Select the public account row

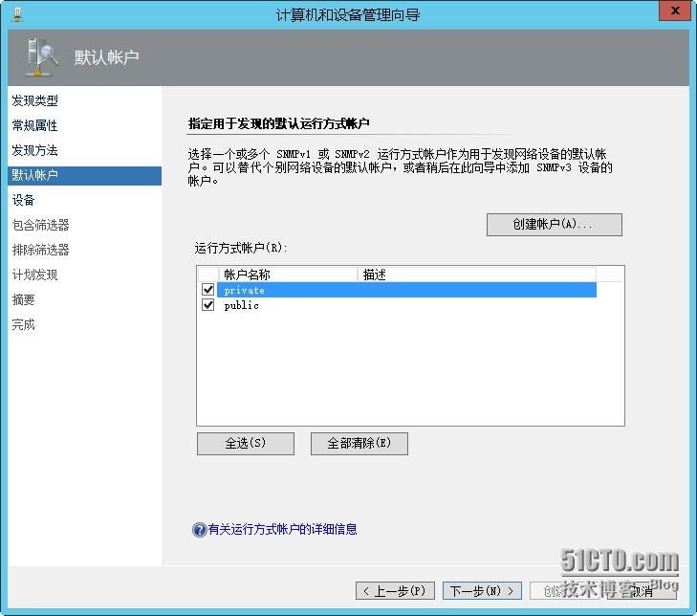pyautogui.click(x=406, y=305)
